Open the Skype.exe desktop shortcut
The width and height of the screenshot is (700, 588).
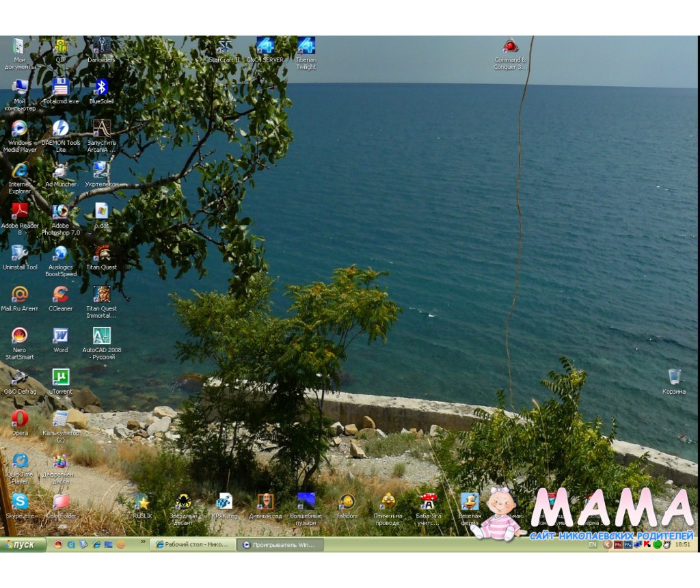20,502
